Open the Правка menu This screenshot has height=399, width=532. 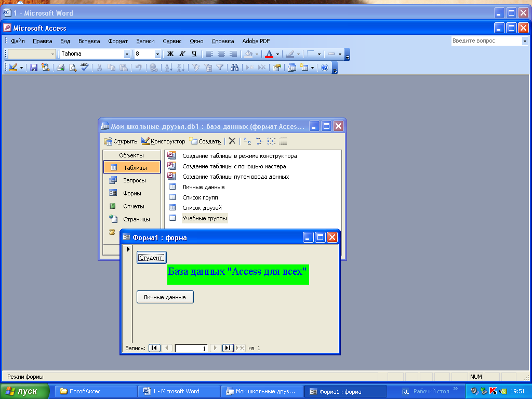43,41
